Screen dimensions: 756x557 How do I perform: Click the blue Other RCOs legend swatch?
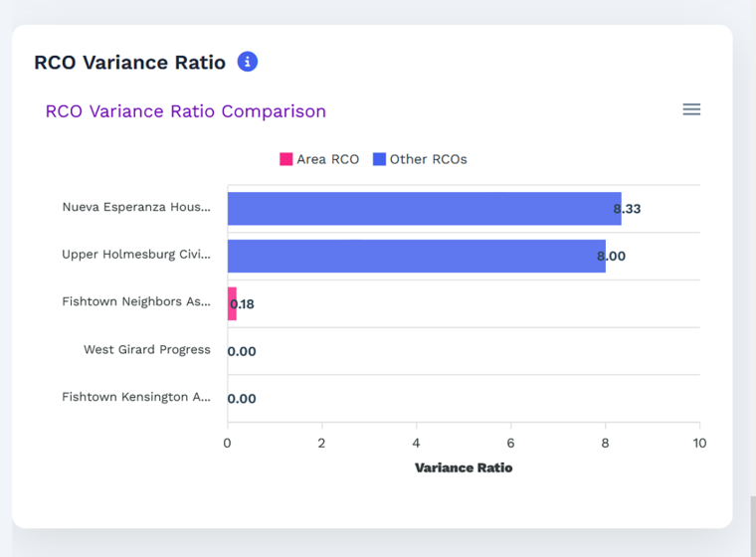click(379, 159)
